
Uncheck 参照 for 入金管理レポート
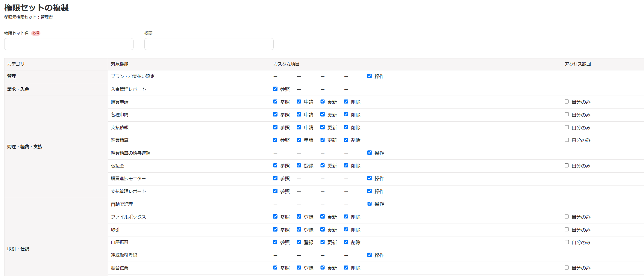(275, 89)
